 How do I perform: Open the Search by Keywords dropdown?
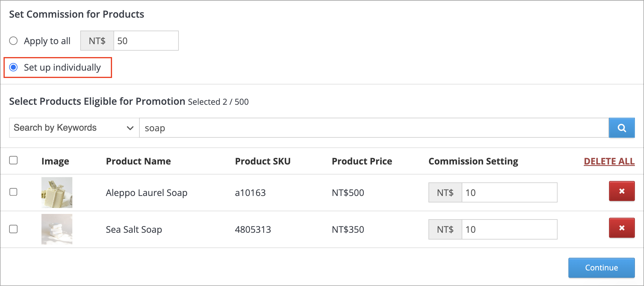click(74, 128)
